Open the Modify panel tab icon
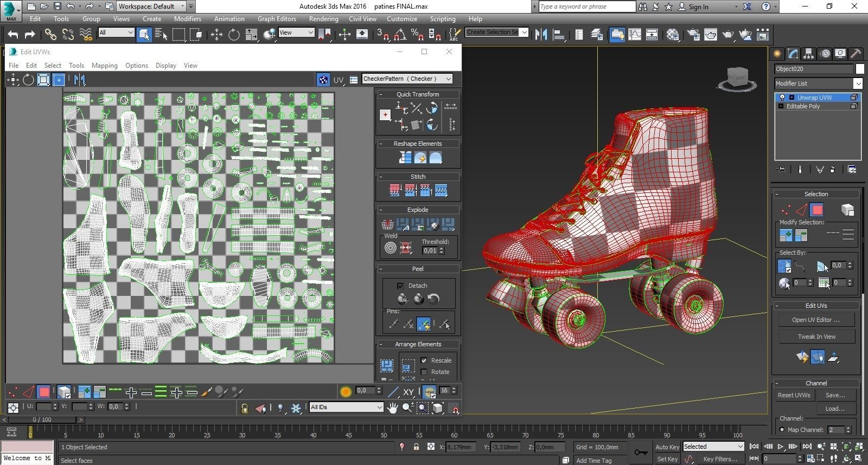Image resolution: width=868 pixels, height=465 pixels. click(793, 53)
